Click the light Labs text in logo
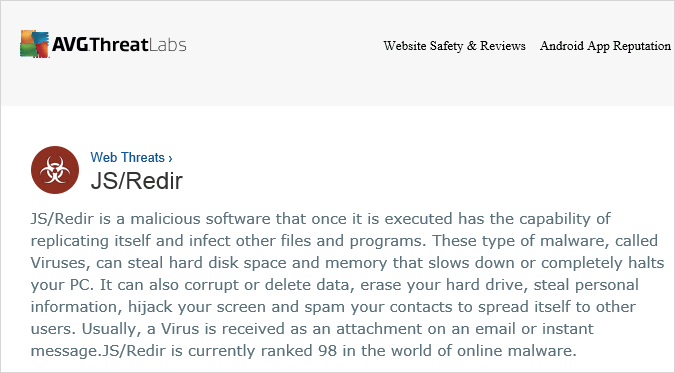Screen dimensions: 675x373 (x=168, y=44)
